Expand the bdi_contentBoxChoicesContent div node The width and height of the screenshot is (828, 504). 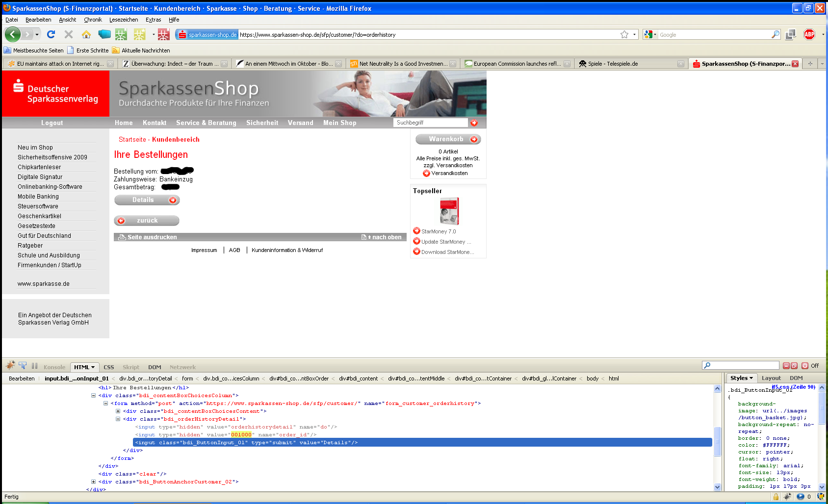pyautogui.click(x=118, y=411)
